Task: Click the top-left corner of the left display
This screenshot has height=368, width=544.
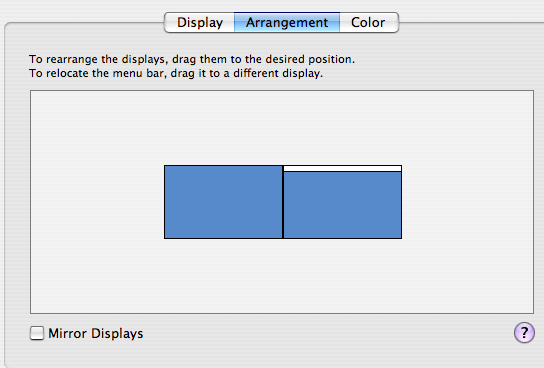Action: [x=165, y=166]
